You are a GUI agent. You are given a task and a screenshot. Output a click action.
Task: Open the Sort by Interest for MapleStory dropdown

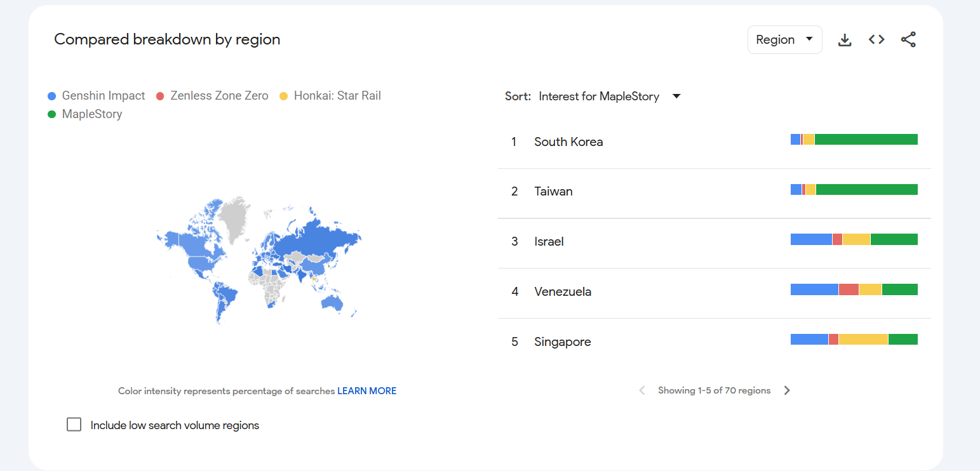609,96
